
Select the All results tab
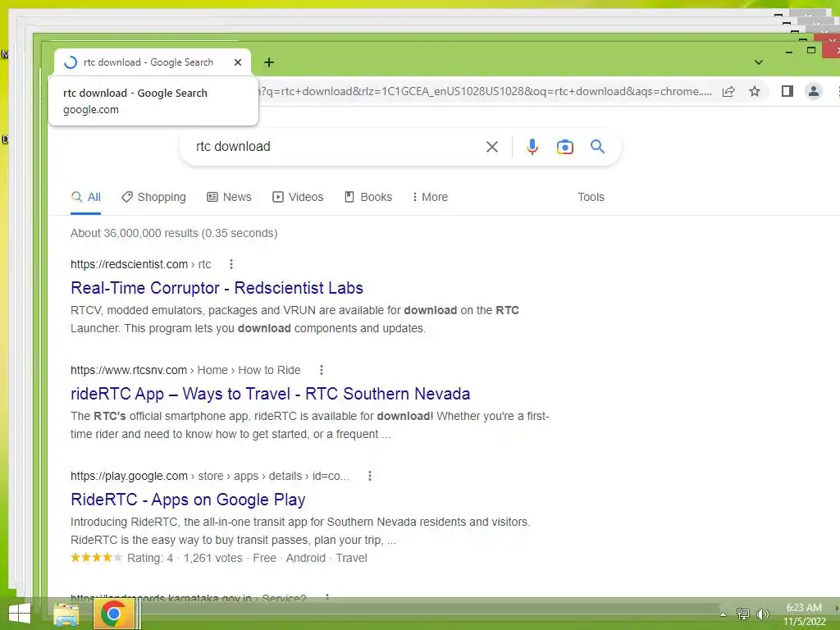(85, 197)
